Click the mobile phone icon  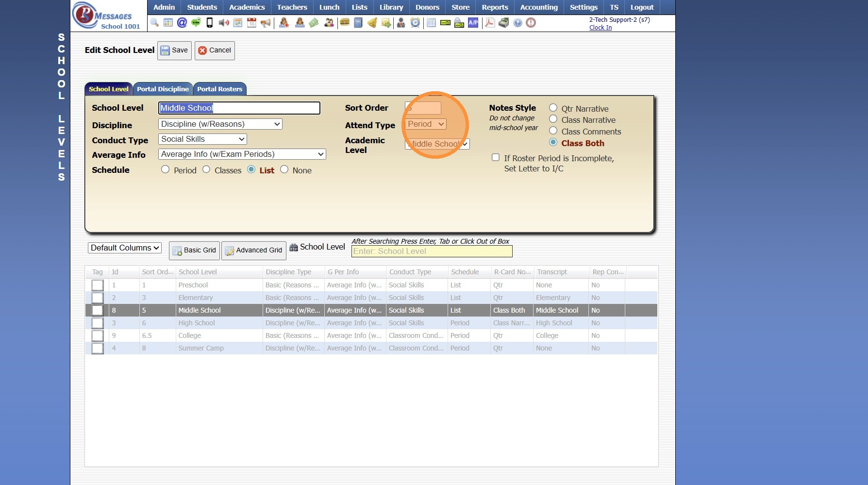(210, 22)
